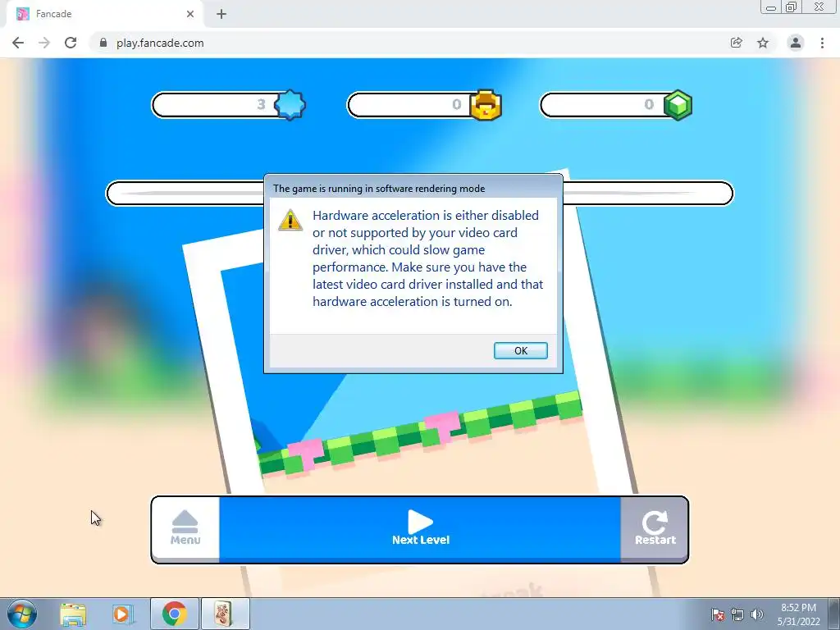The image size is (840, 630).
Task: Click the golden treasure chest icon
Action: [x=486, y=104]
